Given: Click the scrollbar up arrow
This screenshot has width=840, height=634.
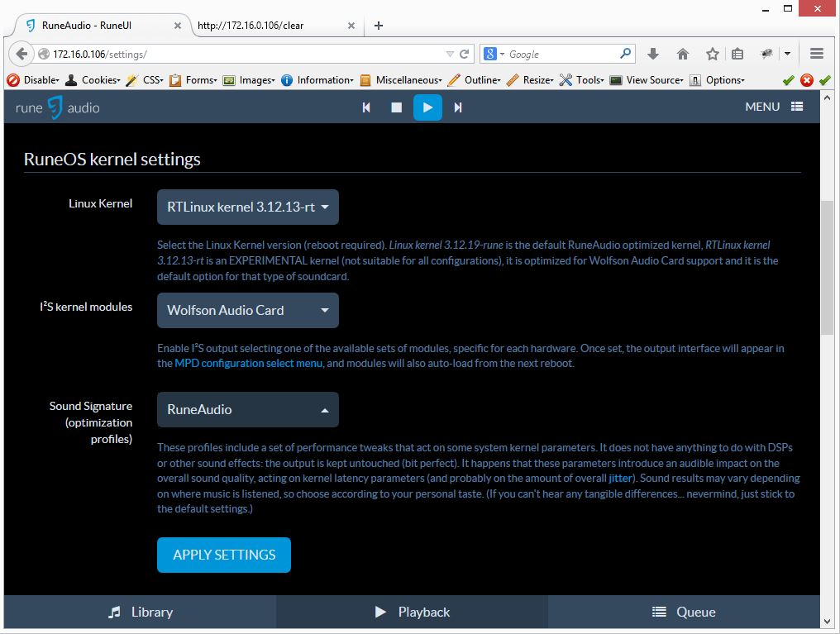Looking at the screenshot, I should [827, 98].
